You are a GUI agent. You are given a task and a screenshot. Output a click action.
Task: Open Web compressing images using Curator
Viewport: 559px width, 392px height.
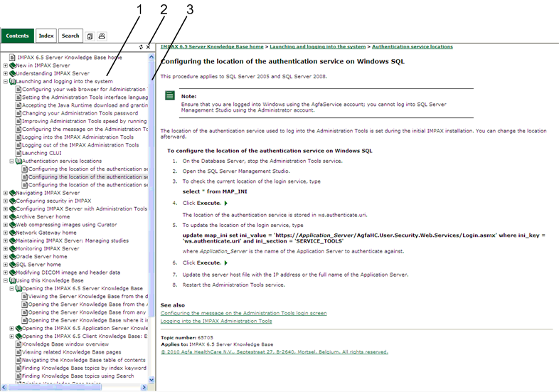point(66,225)
